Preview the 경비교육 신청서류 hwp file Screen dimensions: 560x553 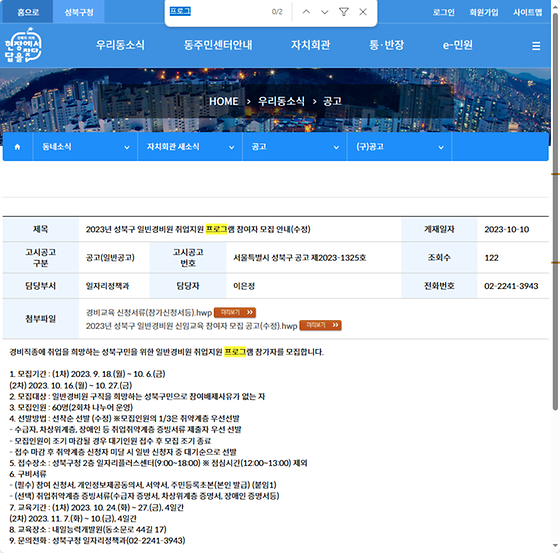[x=235, y=313]
